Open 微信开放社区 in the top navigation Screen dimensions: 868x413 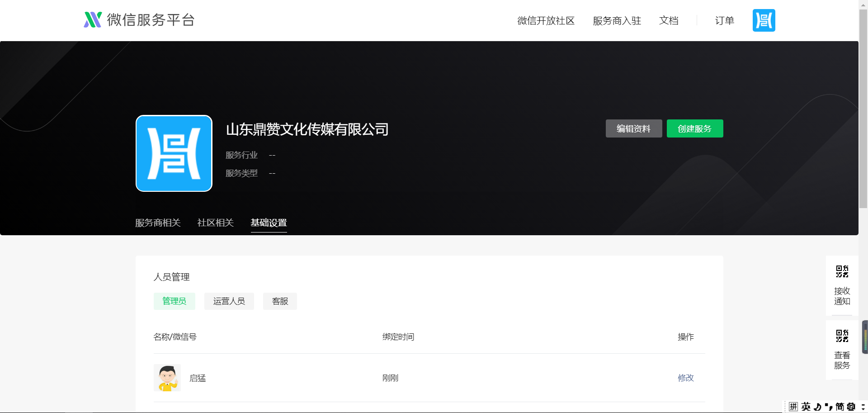pyautogui.click(x=546, y=20)
